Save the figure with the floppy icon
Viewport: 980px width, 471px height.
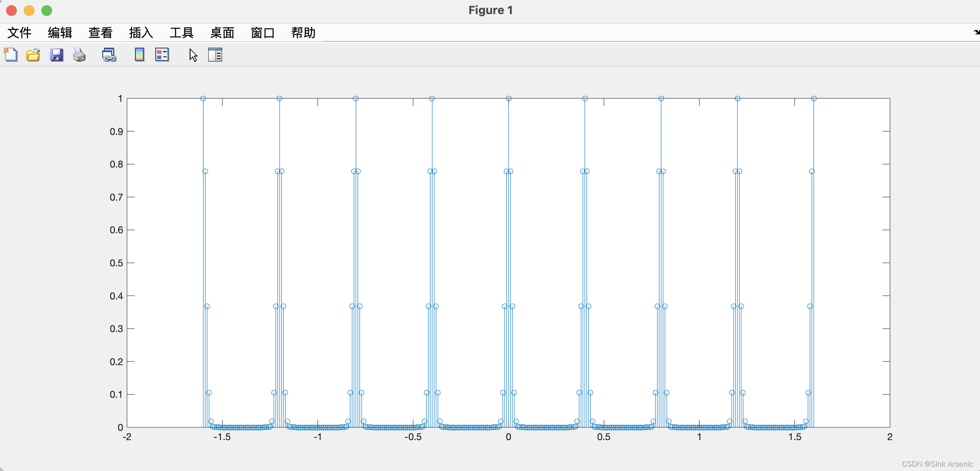pyautogui.click(x=56, y=55)
